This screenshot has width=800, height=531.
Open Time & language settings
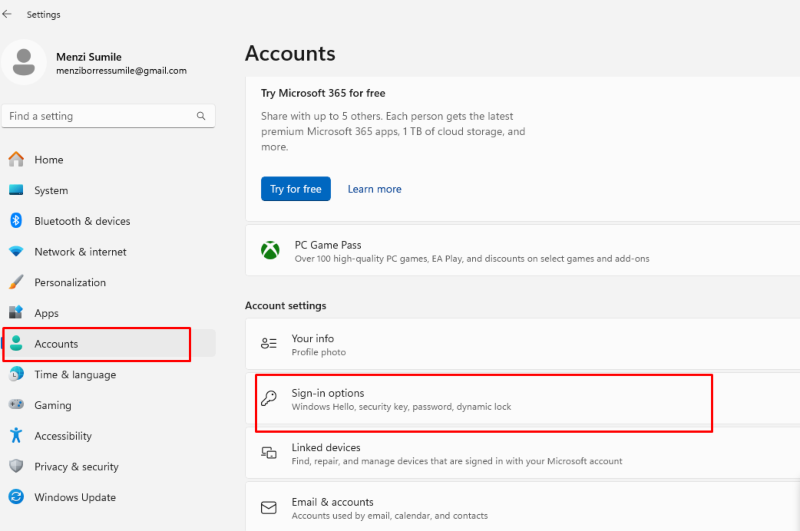(109, 374)
